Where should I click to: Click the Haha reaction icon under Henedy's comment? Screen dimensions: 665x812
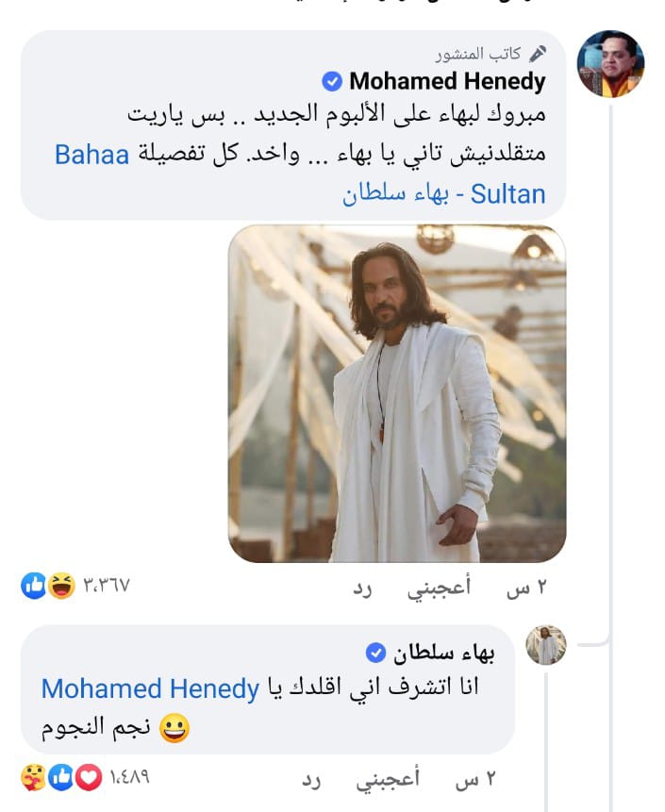(x=61, y=587)
